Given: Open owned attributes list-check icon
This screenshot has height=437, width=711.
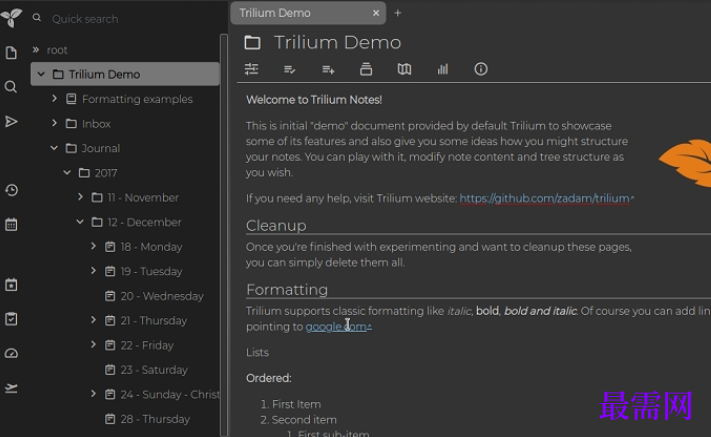Looking at the screenshot, I should click(x=289, y=69).
